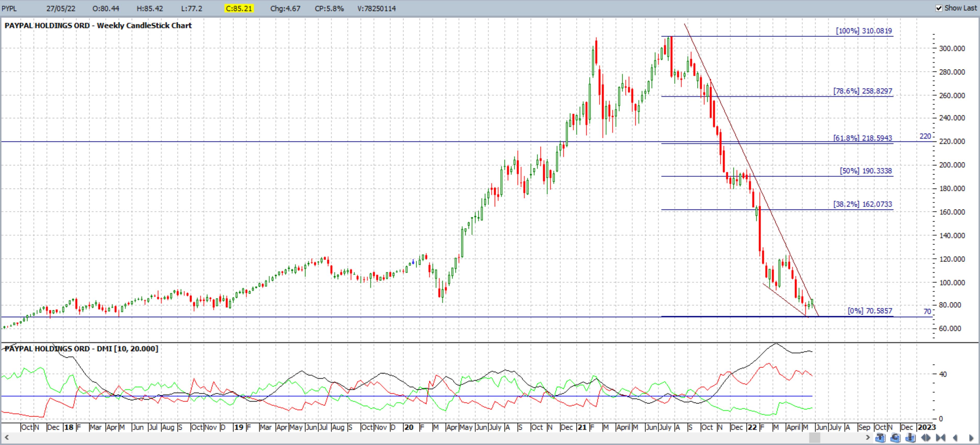This screenshot has height=445, width=980.
Task: Click the [78.6%] 258.8297 Fibonacci label
Action: point(863,91)
